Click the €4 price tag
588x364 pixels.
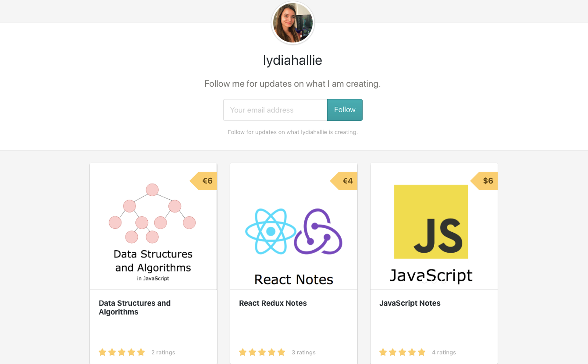point(344,181)
